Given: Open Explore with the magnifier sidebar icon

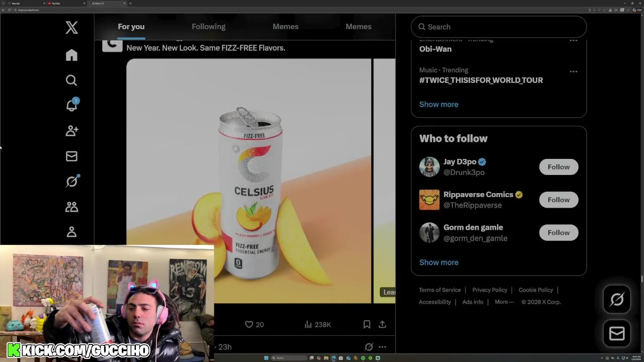Looking at the screenshot, I should pyautogui.click(x=71, y=80).
